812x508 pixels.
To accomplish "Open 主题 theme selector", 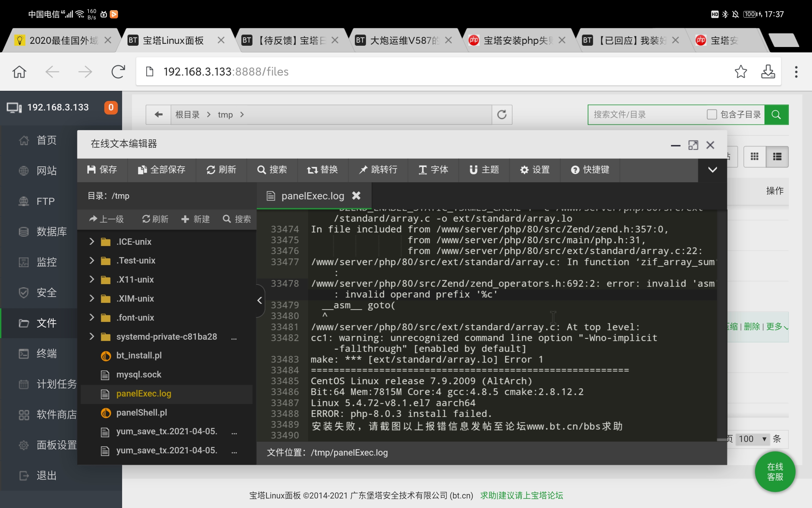I will point(484,170).
